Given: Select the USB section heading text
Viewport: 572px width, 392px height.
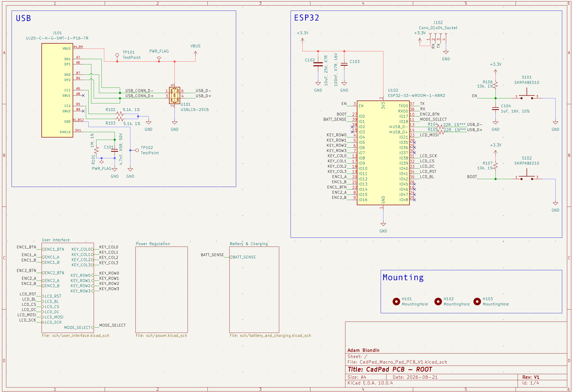Looking at the screenshot, I should coord(23,18).
